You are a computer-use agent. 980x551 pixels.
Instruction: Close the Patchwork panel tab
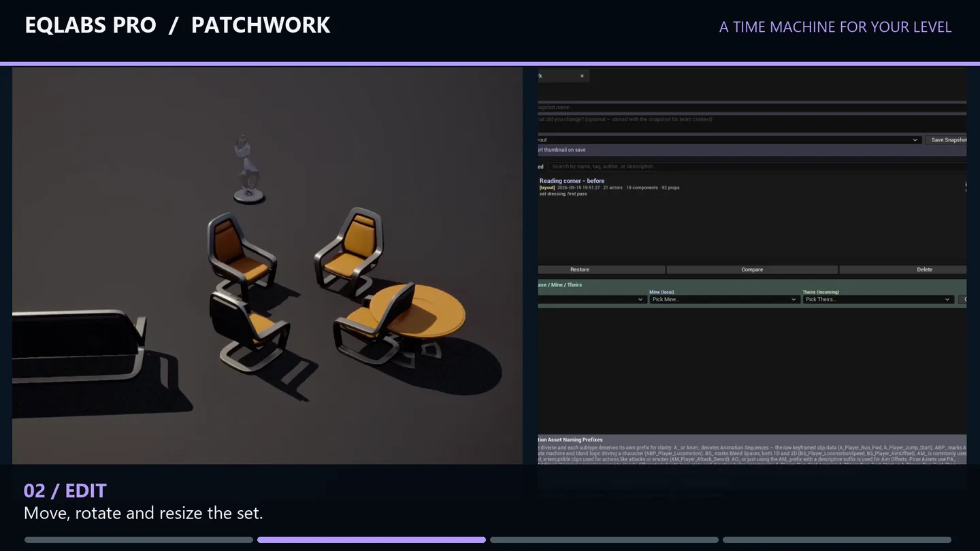pyautogui.click(x=582, y=76)
